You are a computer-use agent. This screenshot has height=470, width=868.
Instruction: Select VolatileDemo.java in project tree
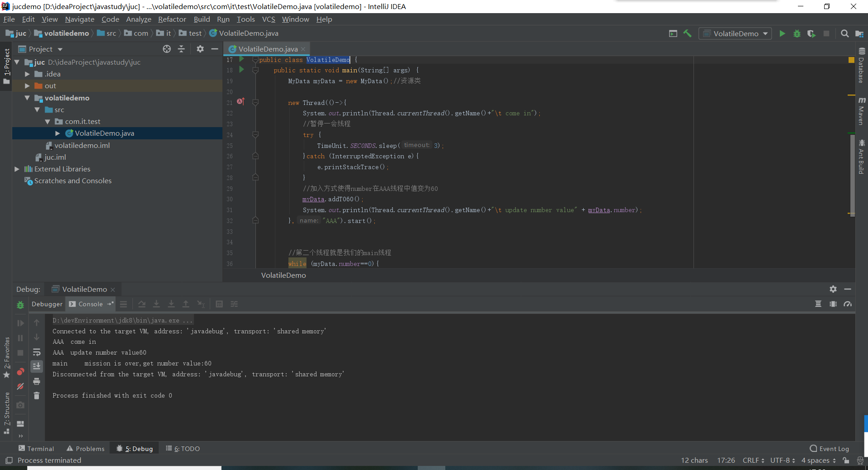117,133
